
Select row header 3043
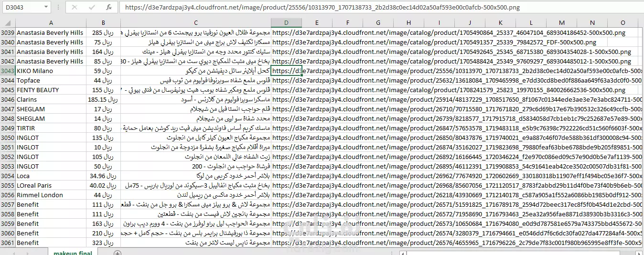pos(8,71)
